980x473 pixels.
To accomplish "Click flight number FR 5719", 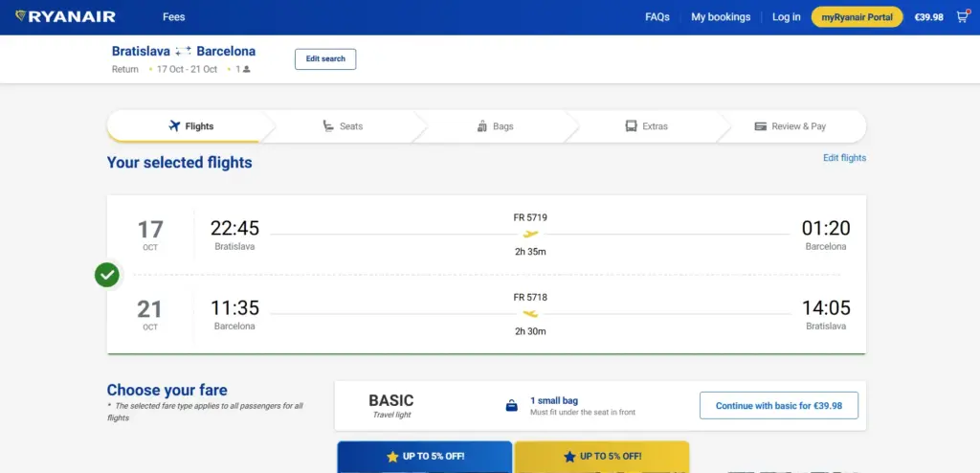I will click(x=530, y=217).
